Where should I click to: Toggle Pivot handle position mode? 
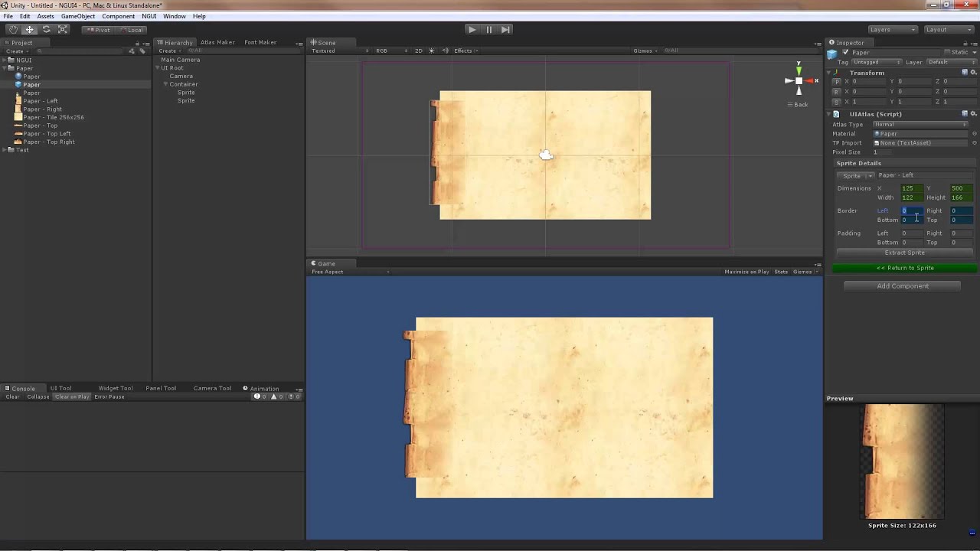(97, 30)
